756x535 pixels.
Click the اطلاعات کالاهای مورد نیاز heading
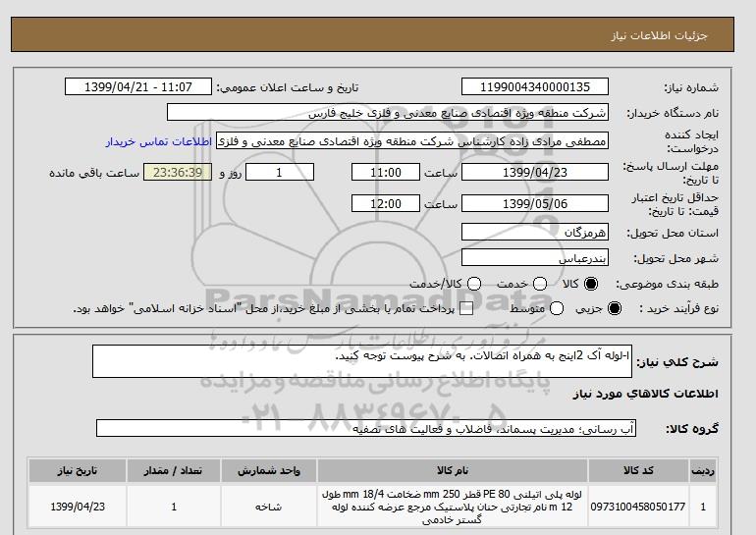point(646,394)
